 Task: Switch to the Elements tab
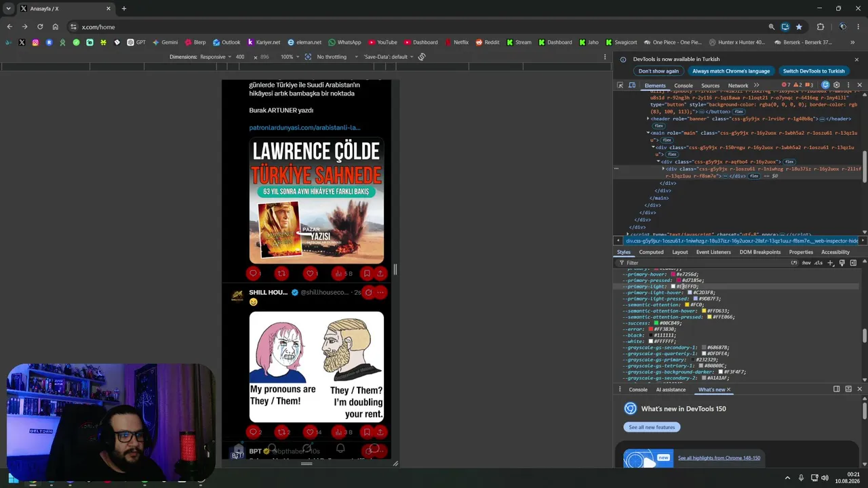click(x=655, y=86)
